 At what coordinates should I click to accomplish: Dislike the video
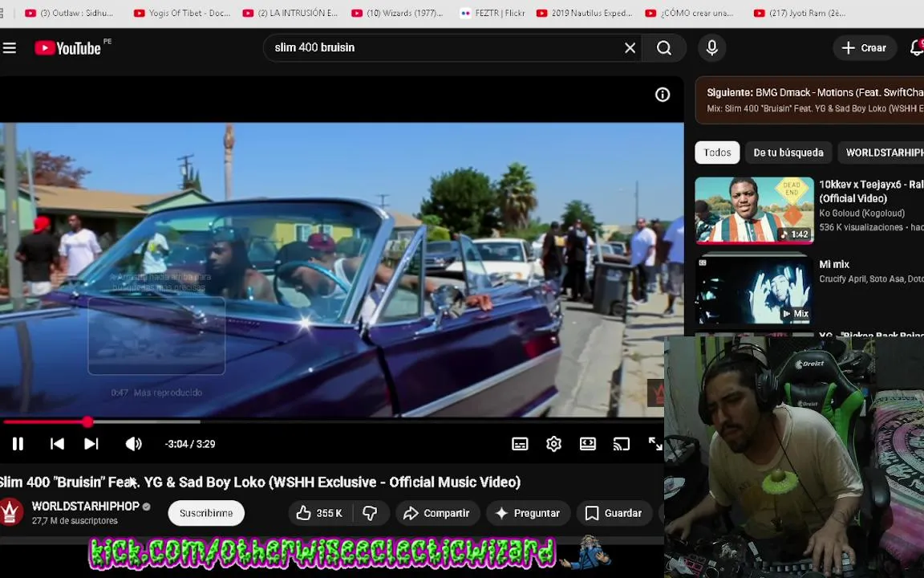[370, 513]
